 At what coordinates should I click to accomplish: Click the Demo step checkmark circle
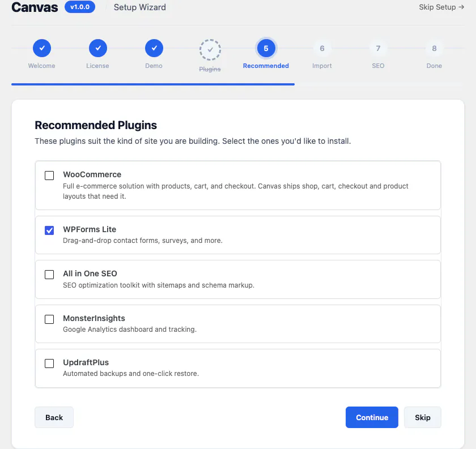click(x=154, y=48)
